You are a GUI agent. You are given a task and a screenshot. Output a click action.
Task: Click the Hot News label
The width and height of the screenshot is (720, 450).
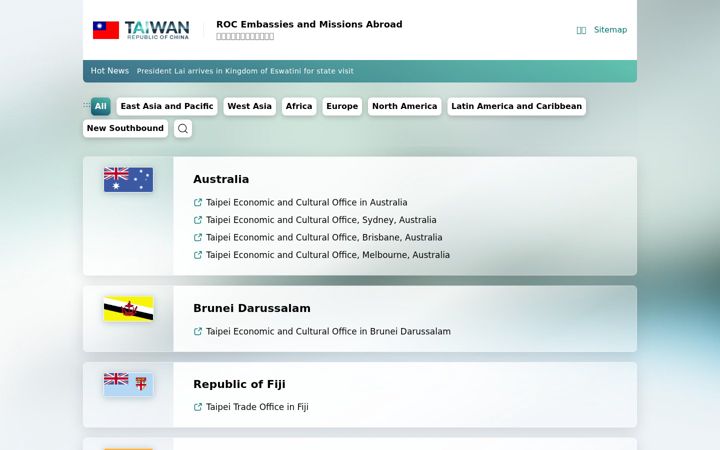point(110,71)
